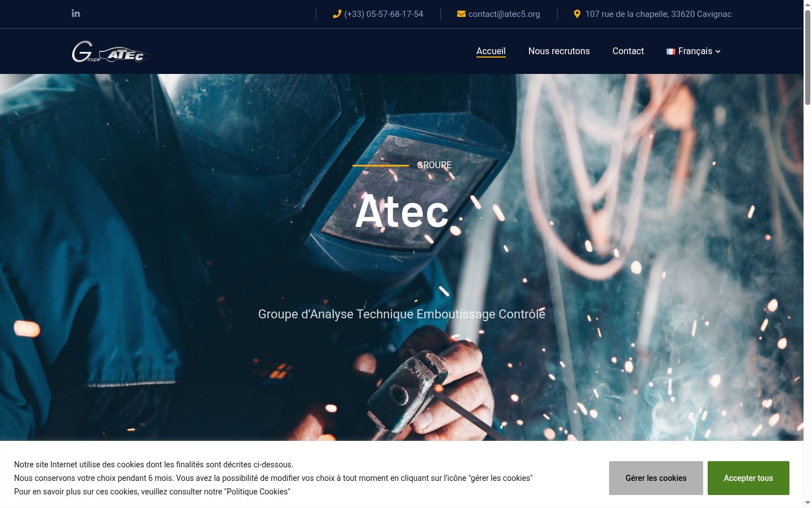Click the GROUPE label above the Atec heading
This screenshot has width=812, height=508.
point(434,165)
